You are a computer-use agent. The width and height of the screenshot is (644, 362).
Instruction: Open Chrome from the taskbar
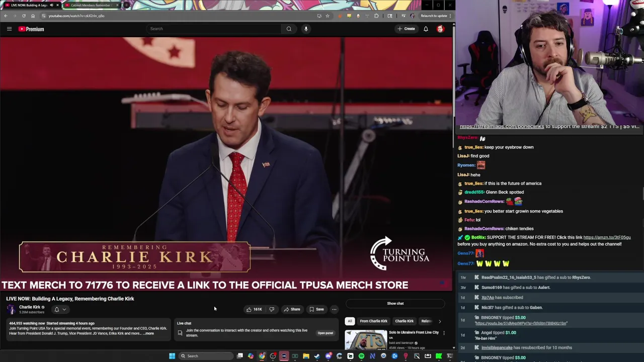(262, 356)
